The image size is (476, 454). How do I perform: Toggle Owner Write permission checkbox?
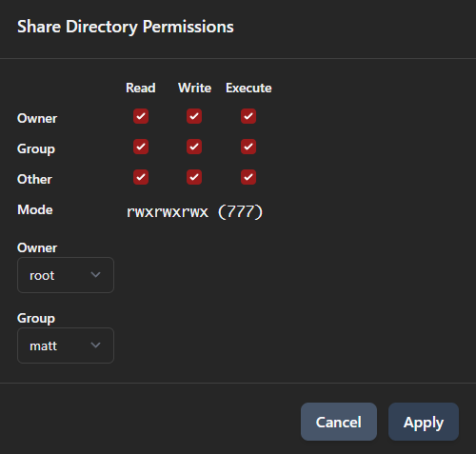click(194, 116)
